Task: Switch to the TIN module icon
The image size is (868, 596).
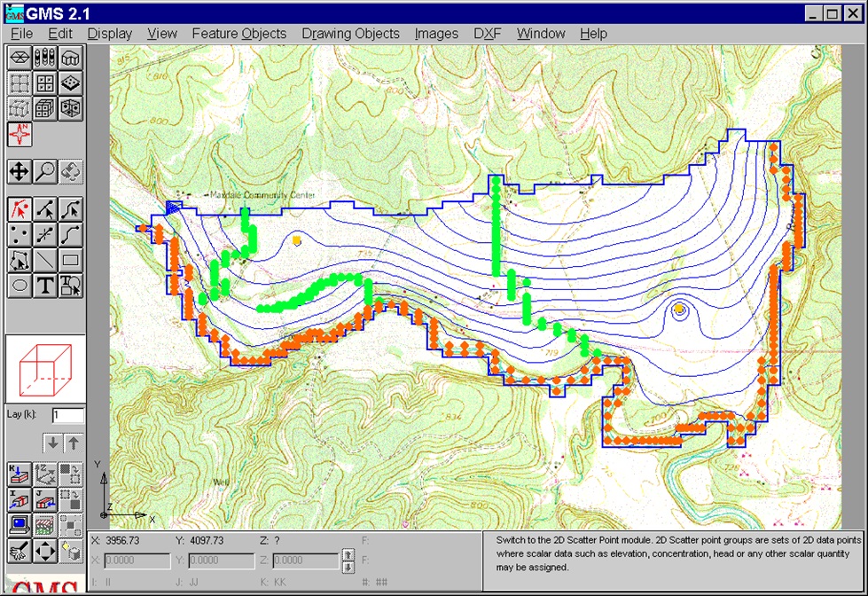Action: point(20,59)
